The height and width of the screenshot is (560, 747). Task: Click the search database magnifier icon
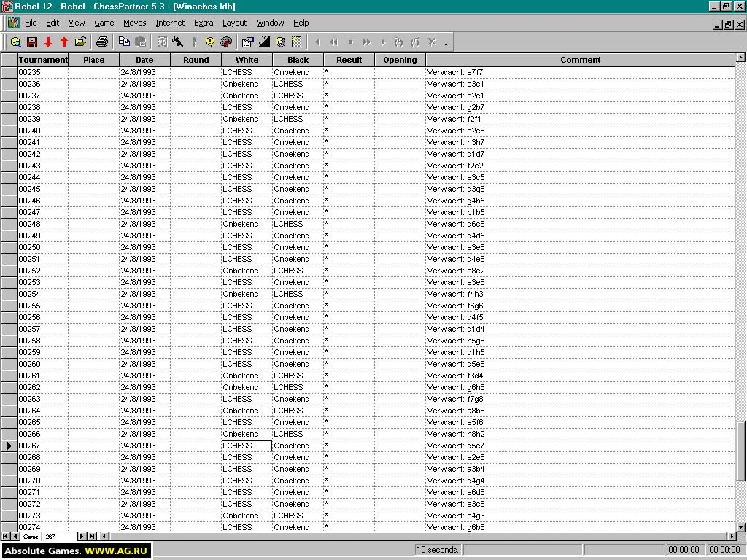16,42
